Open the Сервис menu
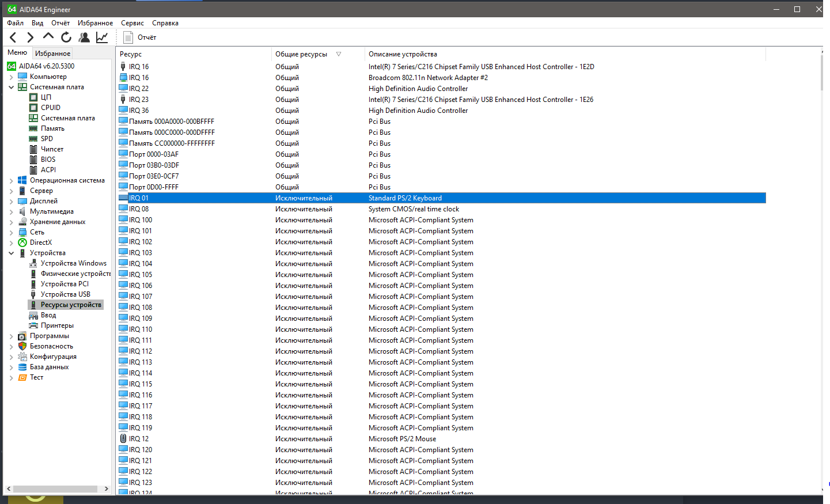The image size is (830, 504). 132,23
